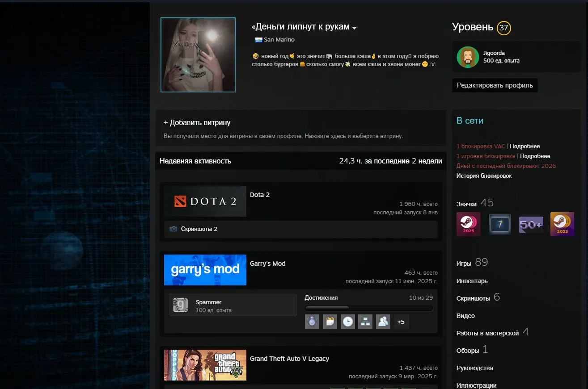
Task: Click the Spammer badge in Garry's Mod
Action: click(x=233, y=305)
